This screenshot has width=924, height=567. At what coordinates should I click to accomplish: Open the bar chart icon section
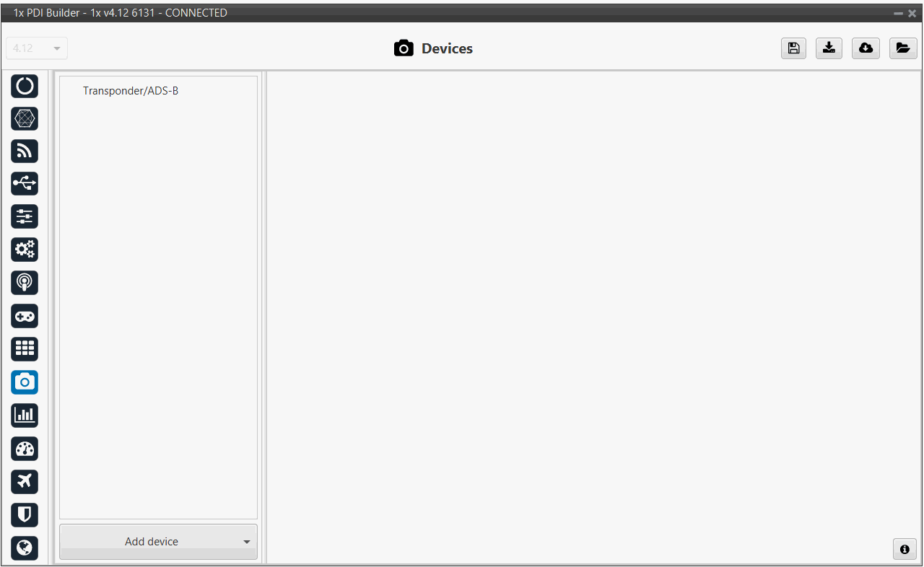[25, 416]
